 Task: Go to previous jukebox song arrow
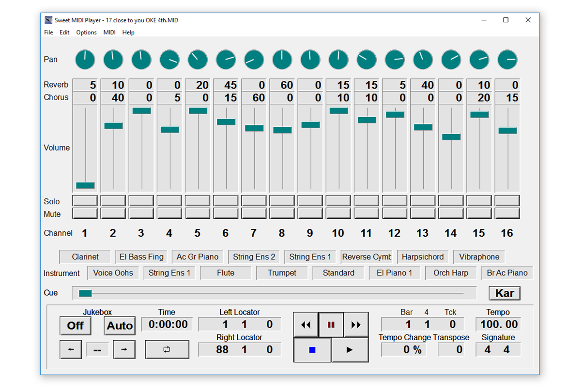point(71,349)
